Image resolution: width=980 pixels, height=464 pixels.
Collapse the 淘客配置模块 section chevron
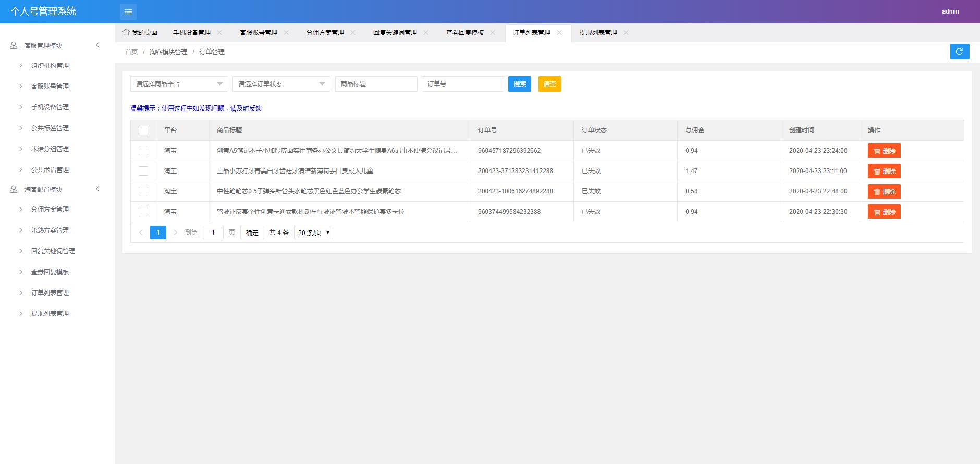97,189
